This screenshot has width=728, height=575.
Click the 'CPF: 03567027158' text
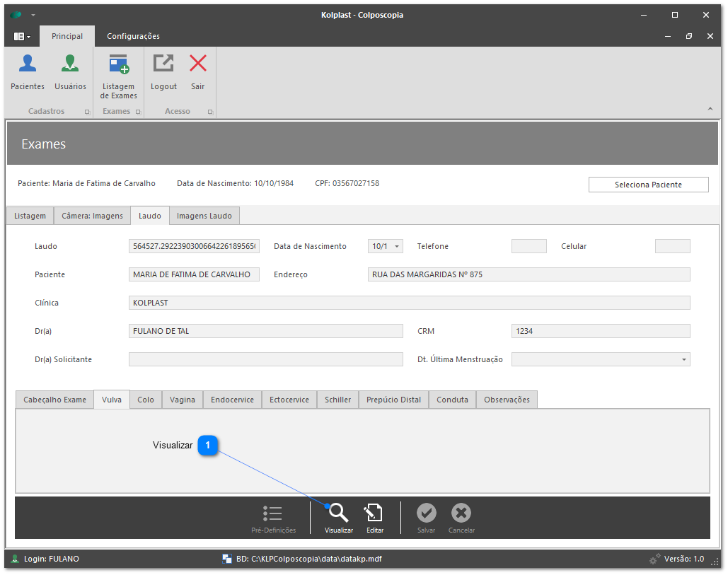coord(347,183)
